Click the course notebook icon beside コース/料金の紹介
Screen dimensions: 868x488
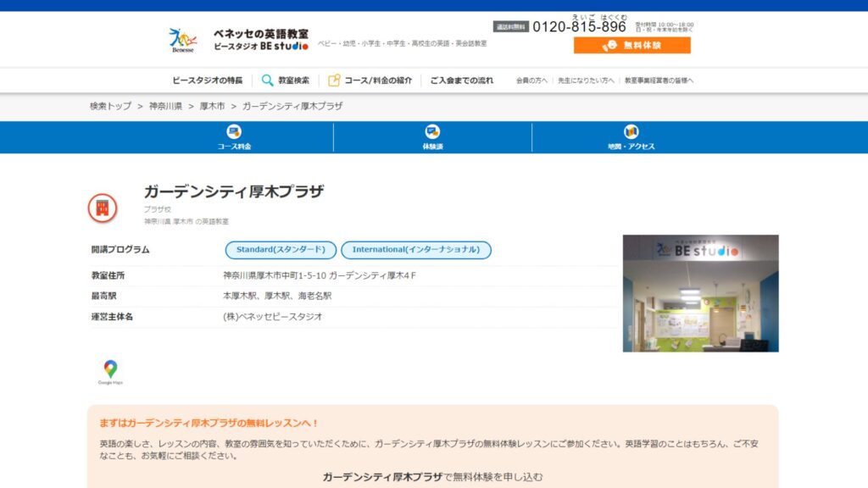coord(334,80)
